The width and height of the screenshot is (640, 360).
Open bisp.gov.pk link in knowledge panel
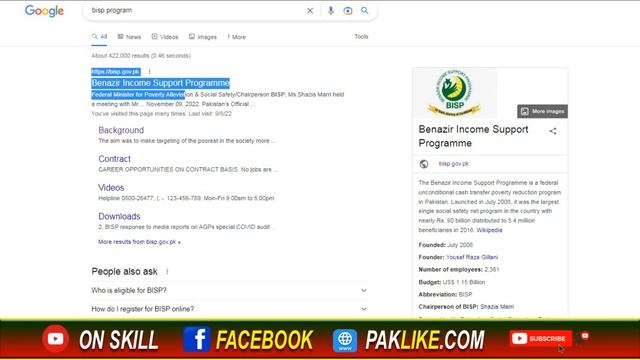pyautogui.click(x=453, y=164)
